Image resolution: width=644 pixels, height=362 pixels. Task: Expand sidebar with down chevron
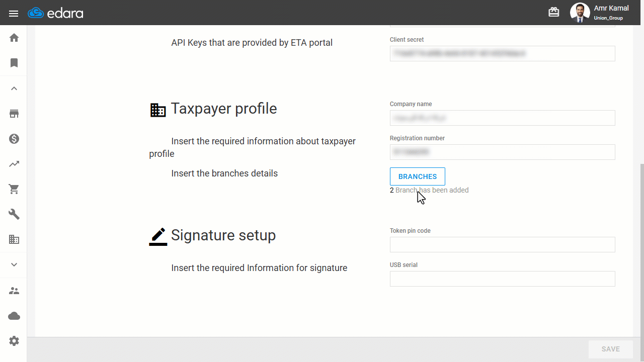[x=14, y=264]
